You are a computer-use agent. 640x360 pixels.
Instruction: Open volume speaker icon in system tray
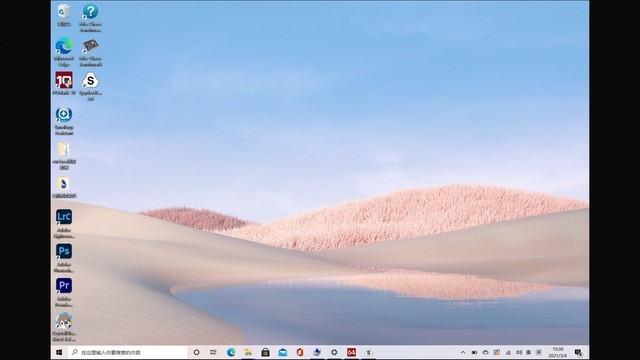pyautogui.click(x=519, y=352)
